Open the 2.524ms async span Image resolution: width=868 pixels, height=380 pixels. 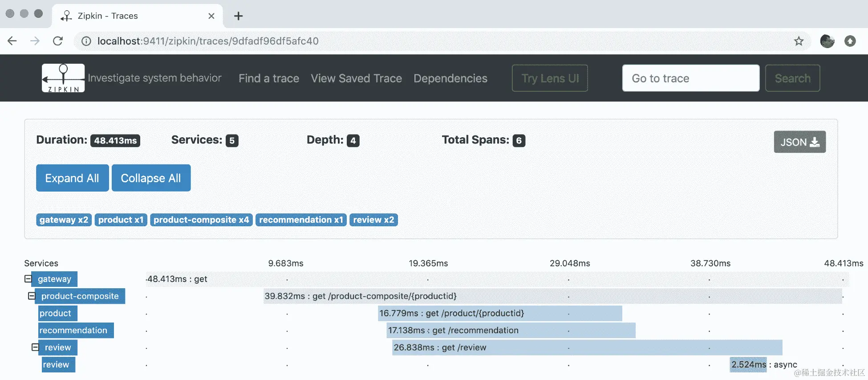pos(748,364)
